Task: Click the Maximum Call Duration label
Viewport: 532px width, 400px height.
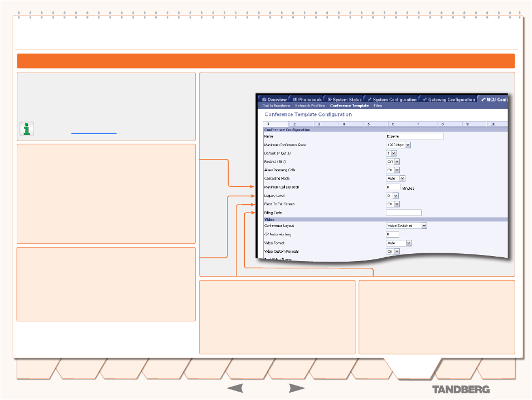Action: 282,187
